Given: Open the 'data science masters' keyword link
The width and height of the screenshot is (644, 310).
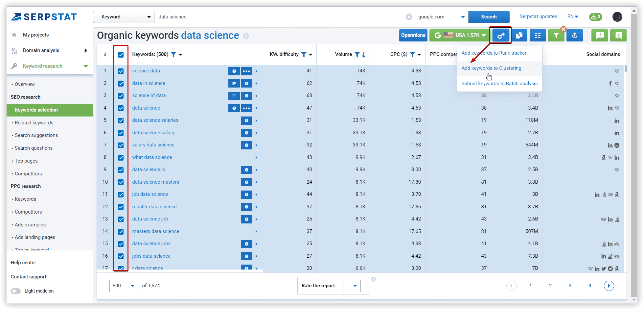Looking at the screenshot, I should tap(155, 182).
